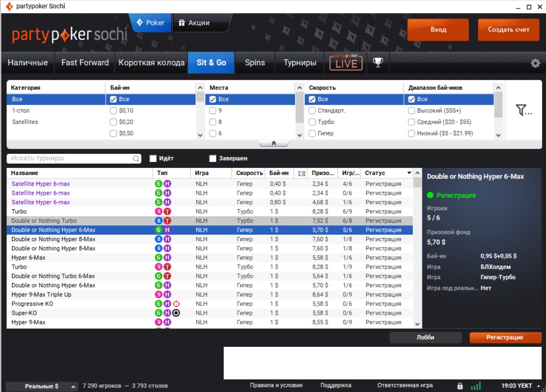Check the Высокий ($55+) buy-in range
This screenshot has height=392, width=546.
coord(411,111)
